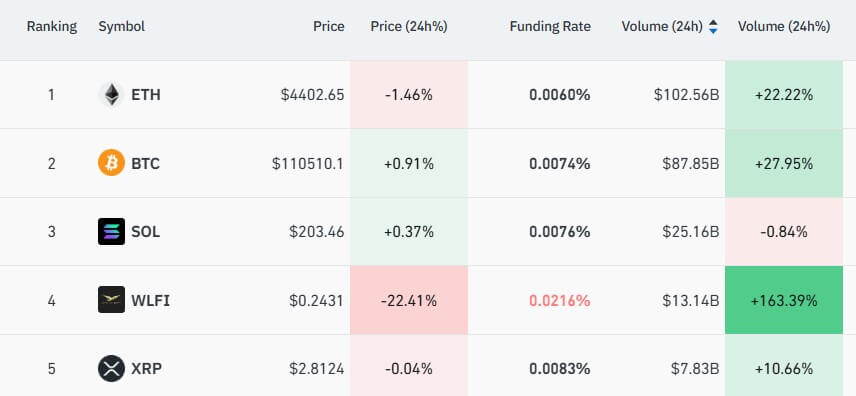Screen dimensions: 856x396
Task: Click ranking number 4 for WLFI
Action: 51,300
